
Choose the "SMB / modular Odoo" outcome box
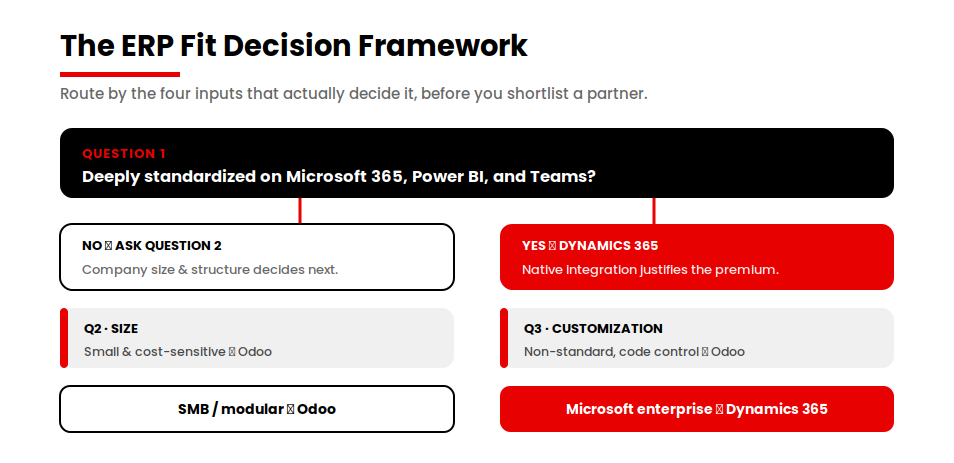point(257,409)
